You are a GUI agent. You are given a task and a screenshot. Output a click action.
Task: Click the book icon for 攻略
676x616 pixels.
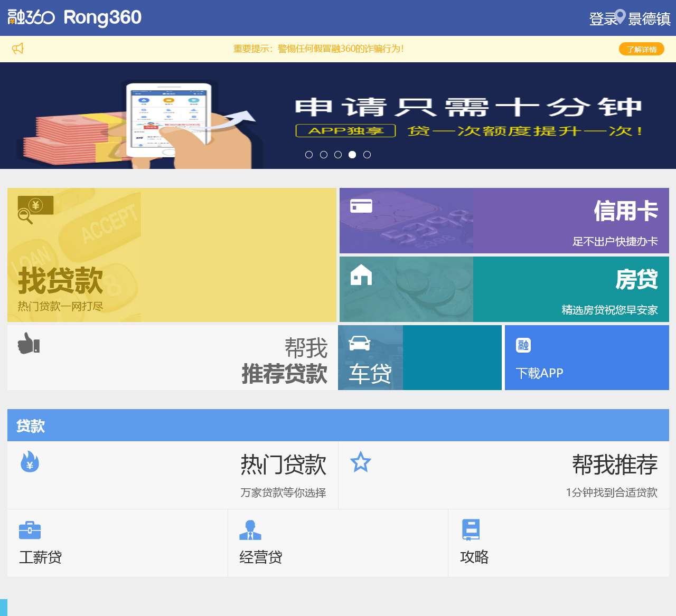click(x=471, y=529)
